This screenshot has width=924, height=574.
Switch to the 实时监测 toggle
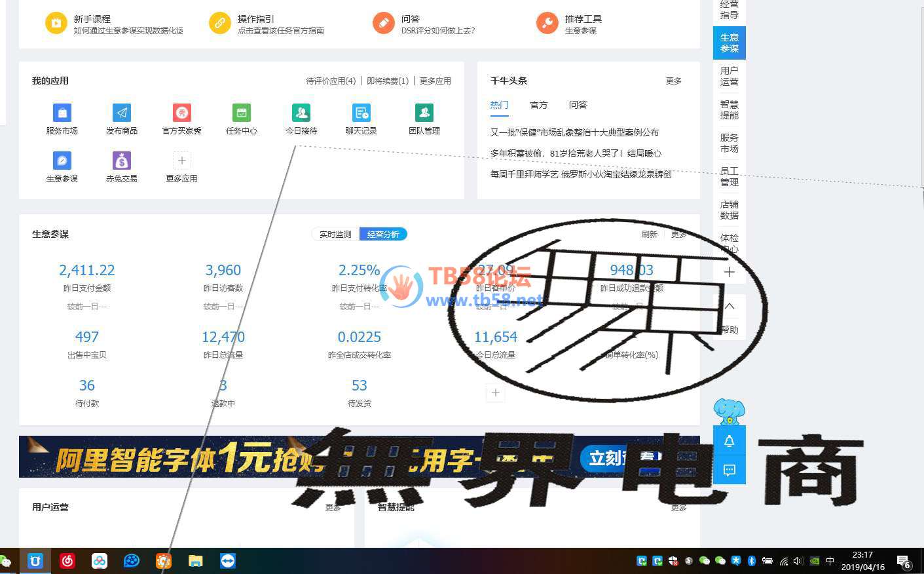tap(335, 234)
